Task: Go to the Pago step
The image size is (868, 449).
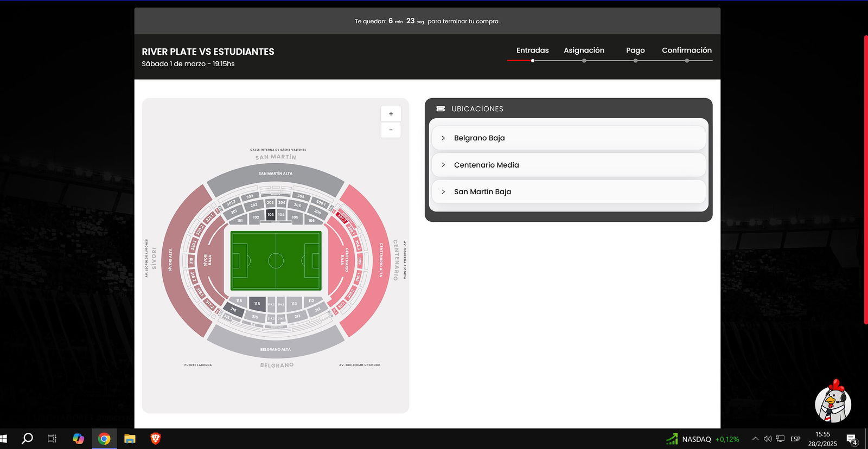Action: point(635,50)
